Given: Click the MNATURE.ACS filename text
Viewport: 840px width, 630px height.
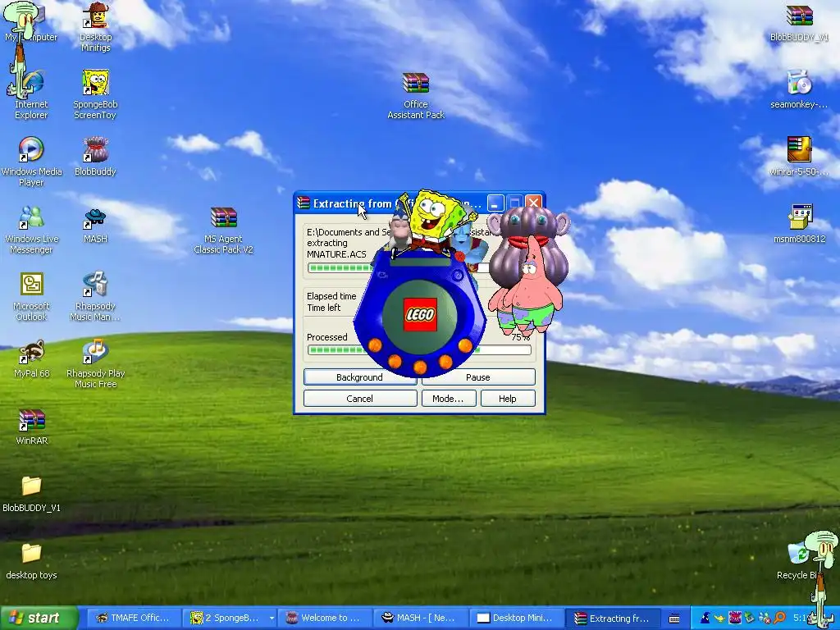Looking at the screenshot, I should [x=336, y=254].
